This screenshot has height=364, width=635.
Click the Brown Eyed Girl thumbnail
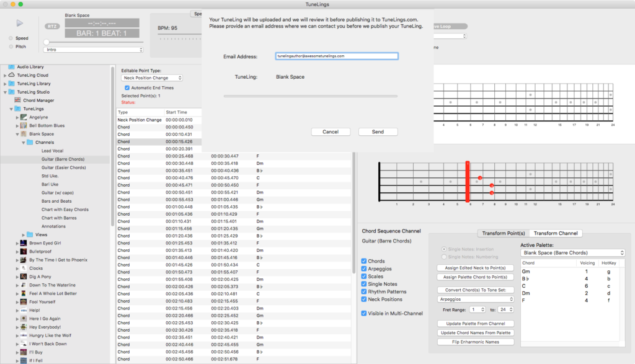coord(23,243)
